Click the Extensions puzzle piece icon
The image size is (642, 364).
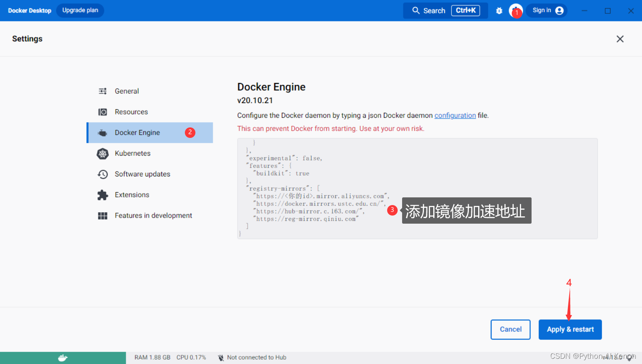click(103, 195)
